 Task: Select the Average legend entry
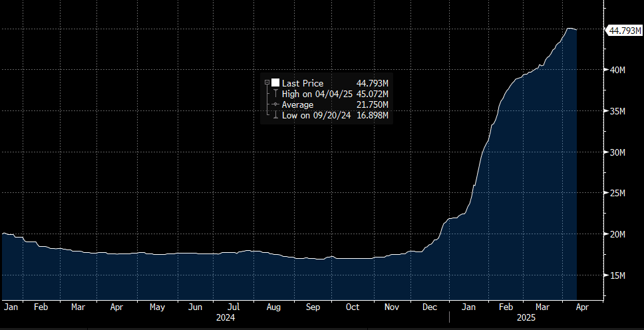pos(297,105)
